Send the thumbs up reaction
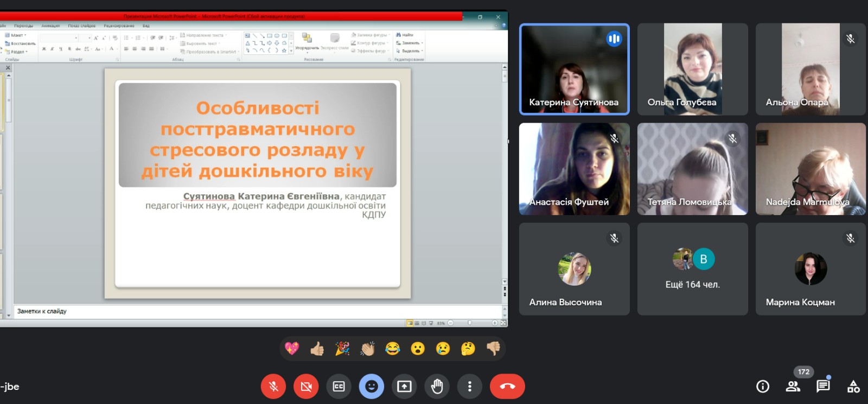Screen dimensions: 868x404 coord(317,349)
